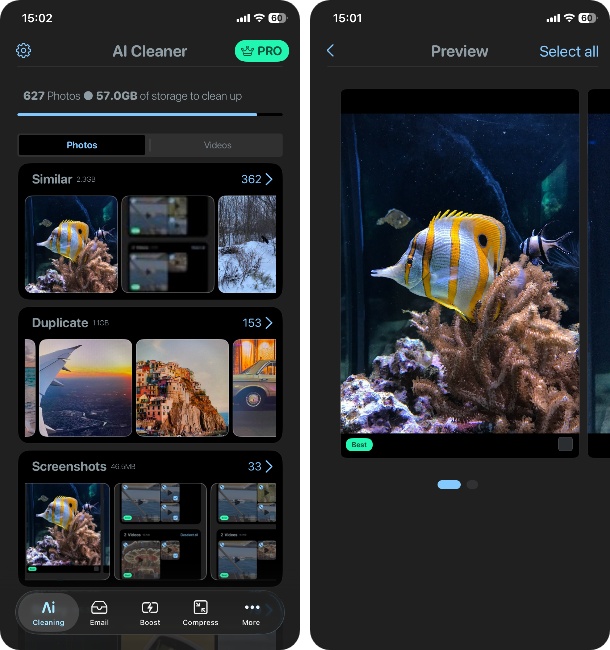Tap the active blue page indicator
Screen dimensions: 610x650
[x=449, y=484]
